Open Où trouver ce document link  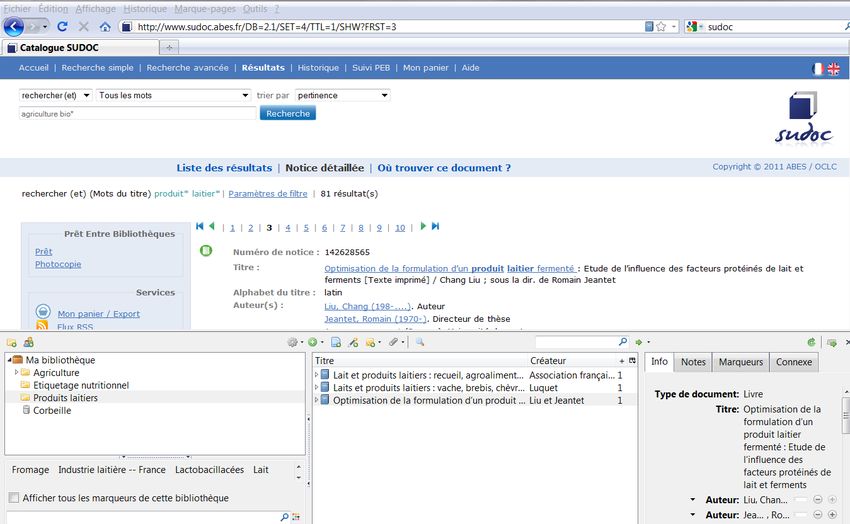pyautogui.click(x=444, y=168)
